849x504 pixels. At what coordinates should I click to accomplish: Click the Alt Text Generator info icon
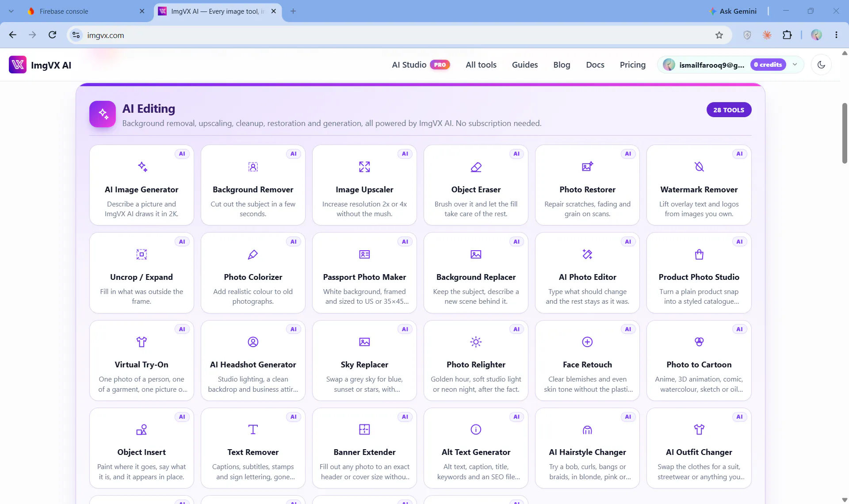pyautogui.click(x=476, y=429)
